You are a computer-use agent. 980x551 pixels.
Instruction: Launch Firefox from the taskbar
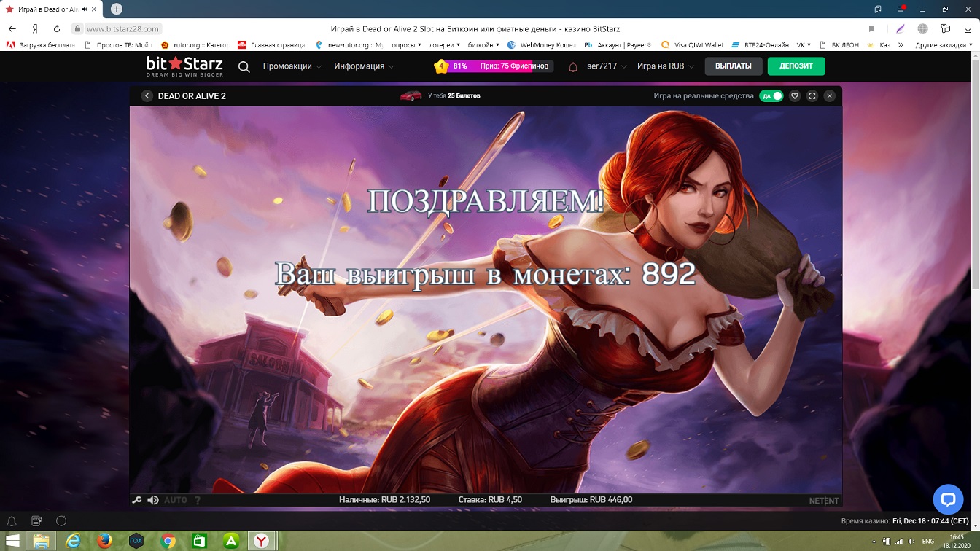click(x=104, y=541)
